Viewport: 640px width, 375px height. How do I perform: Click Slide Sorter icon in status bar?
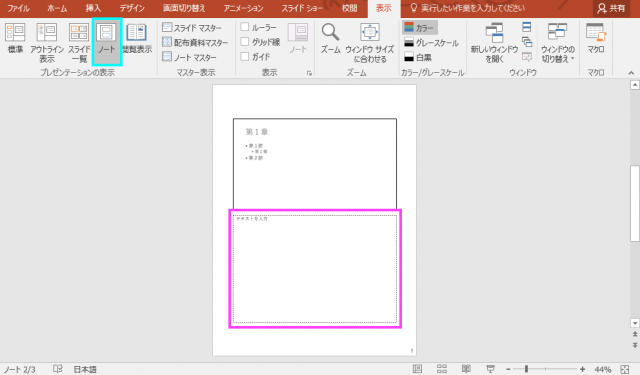click(x=442, y=369)
